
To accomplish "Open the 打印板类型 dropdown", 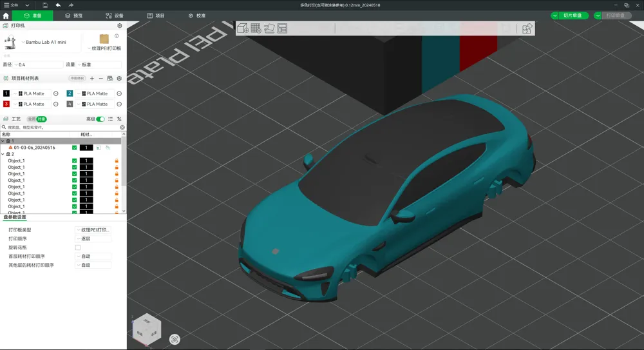I will (x=93, y=230).
